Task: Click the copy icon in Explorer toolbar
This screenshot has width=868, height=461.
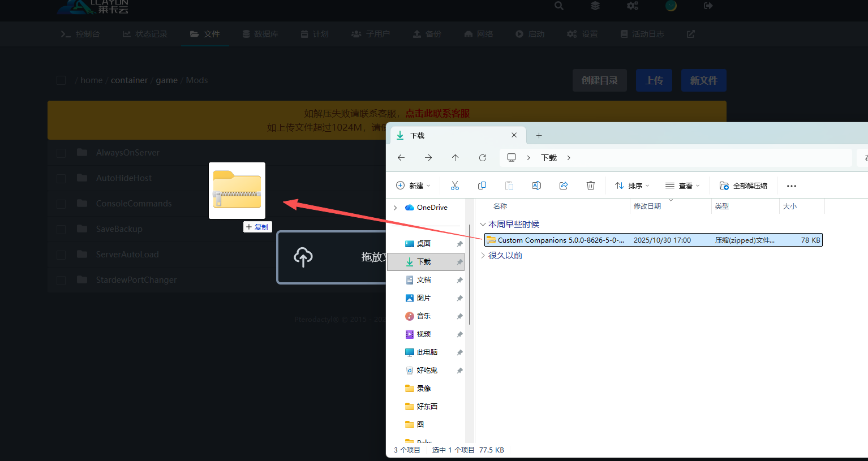Action: [482, 186]
